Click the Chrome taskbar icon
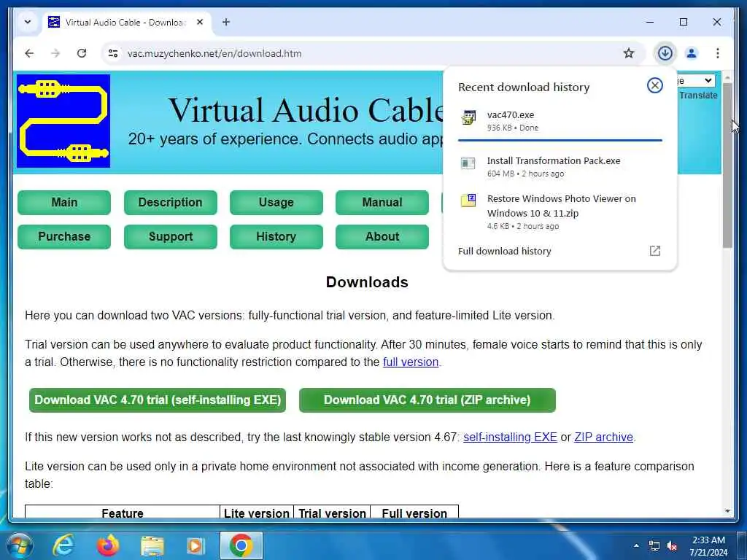 click(241, 545)
